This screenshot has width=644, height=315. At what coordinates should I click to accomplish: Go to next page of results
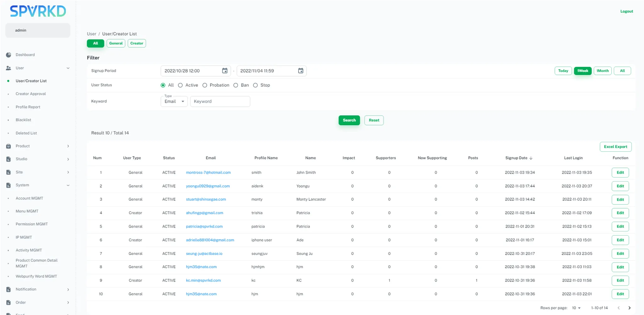(629, 308)
